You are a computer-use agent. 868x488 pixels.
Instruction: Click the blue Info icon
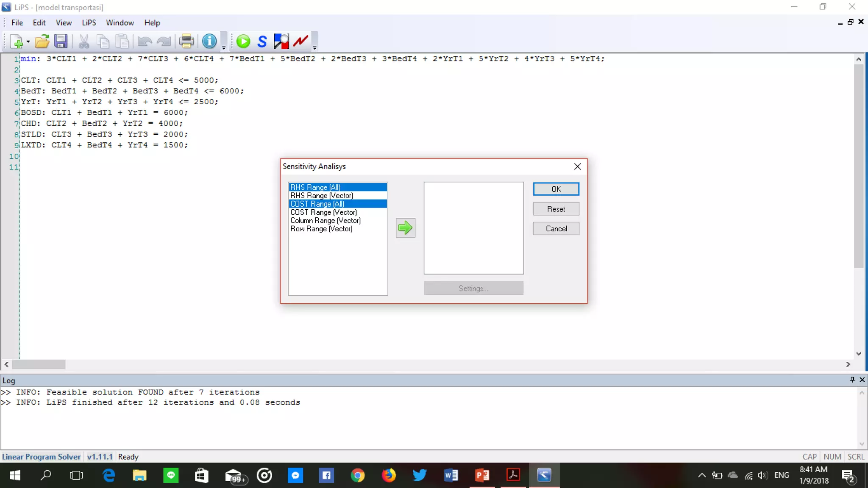pos(209,41)
